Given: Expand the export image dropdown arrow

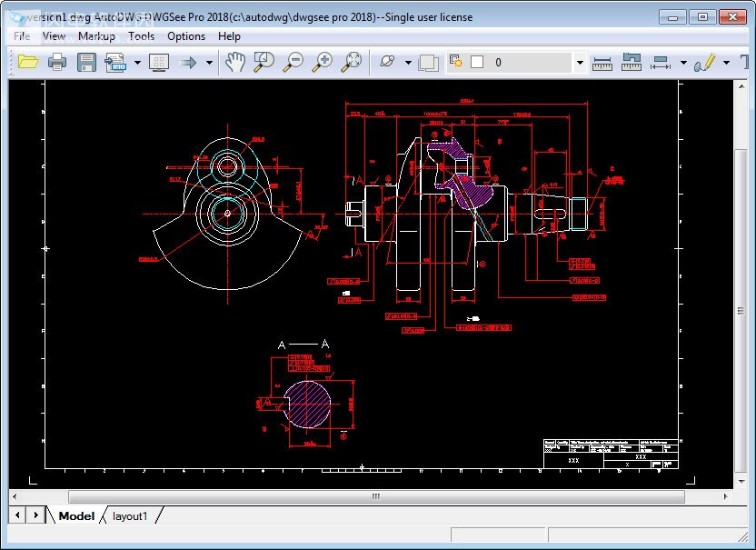Looking at the screenshot, I should point(137,62).
